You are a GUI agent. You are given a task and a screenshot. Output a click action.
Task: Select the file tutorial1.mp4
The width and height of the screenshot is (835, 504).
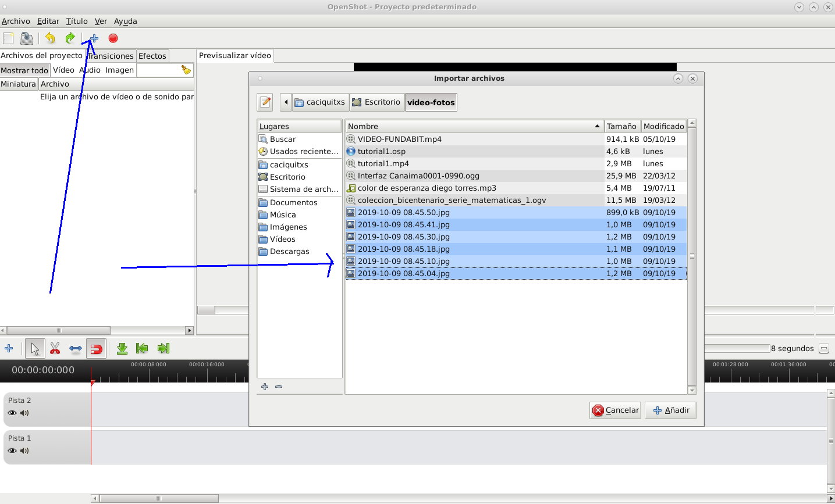[x=516, y=164]
